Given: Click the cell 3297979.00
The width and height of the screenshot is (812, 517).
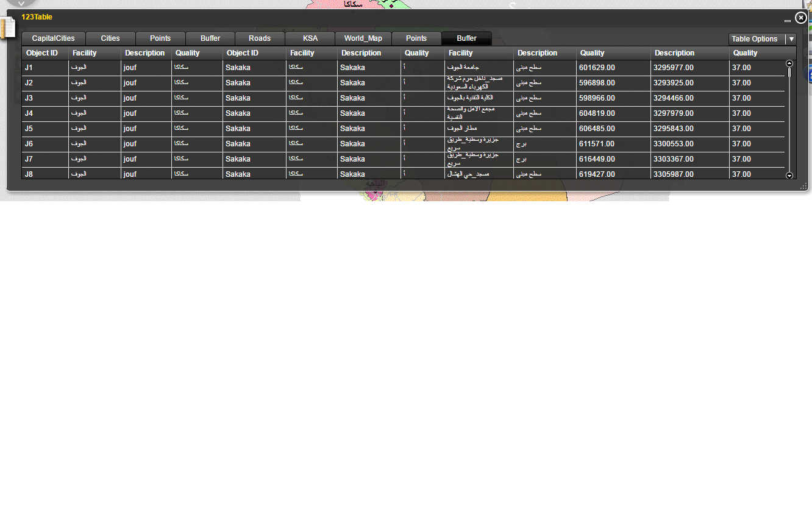Looking at the screenshot, I should [690, 113].
